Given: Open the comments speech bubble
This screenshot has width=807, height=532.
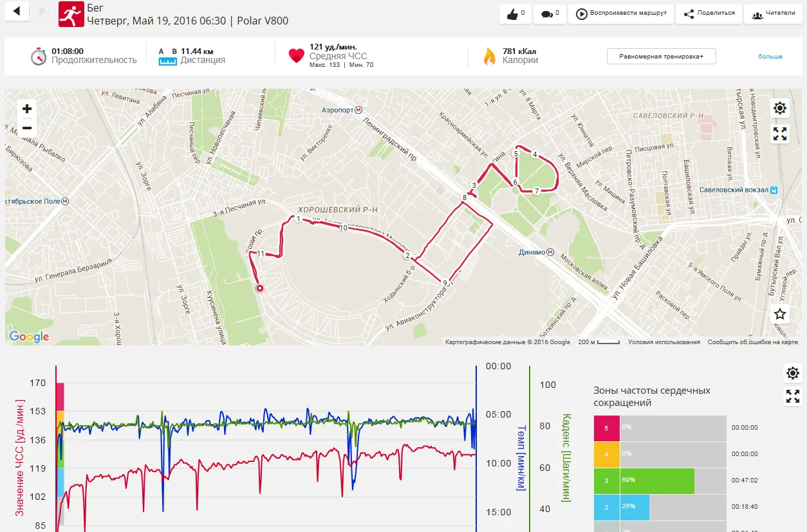Looking at the screenshot, I should 548,14.
